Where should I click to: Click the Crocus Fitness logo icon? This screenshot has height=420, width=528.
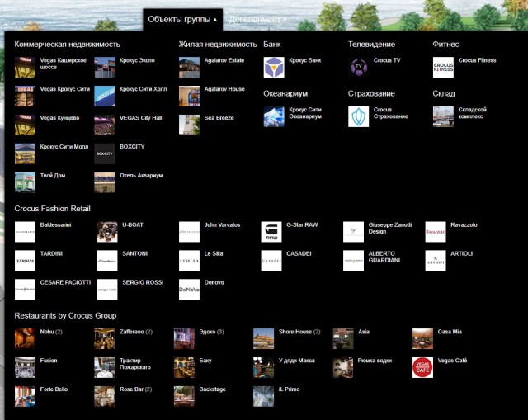pos(443,68)
